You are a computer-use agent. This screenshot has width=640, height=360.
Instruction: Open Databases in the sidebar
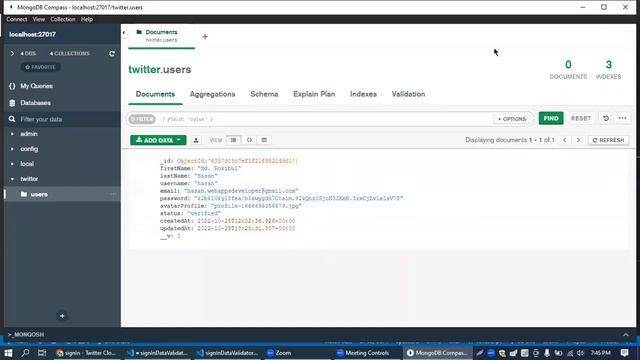click(x=36, y=103)
